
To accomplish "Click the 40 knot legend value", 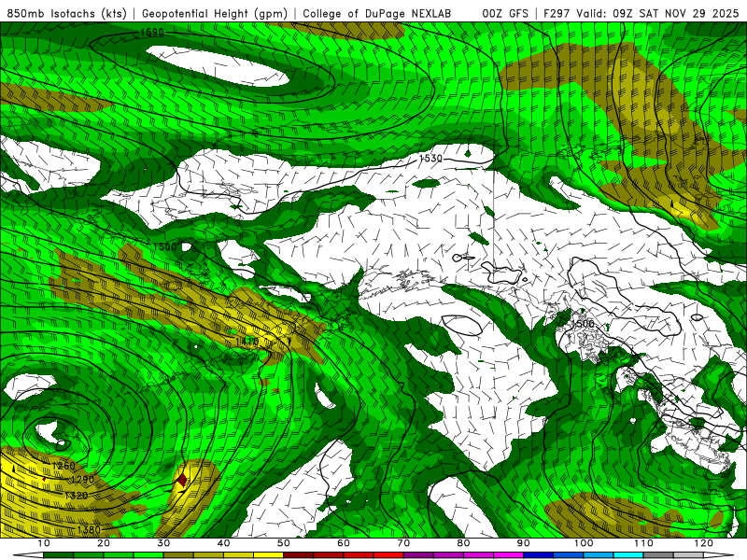I will [223, 543].
